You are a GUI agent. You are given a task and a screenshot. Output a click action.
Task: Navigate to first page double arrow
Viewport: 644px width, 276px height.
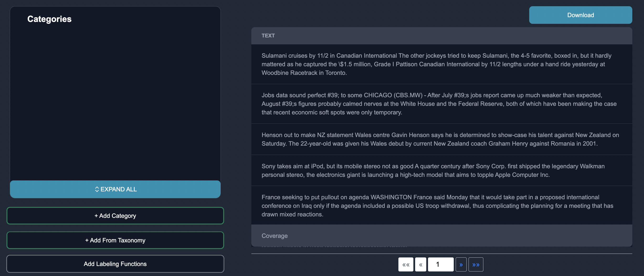click(x=406, y=264)
